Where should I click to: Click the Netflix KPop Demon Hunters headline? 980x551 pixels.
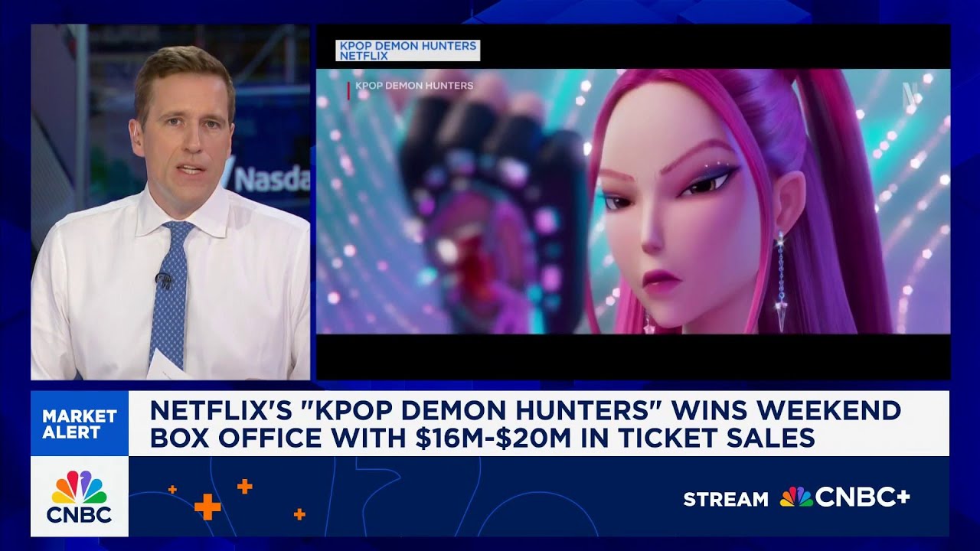(525, 423)
